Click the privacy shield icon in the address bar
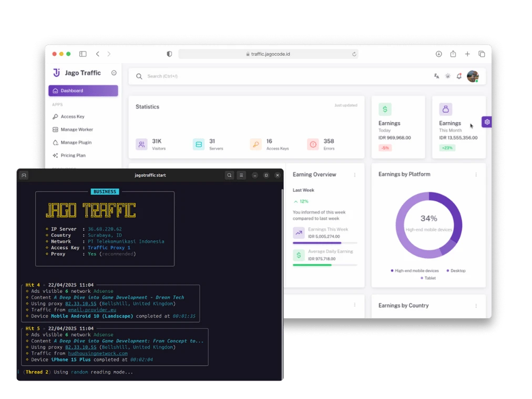Viewport: 532px width, 399px height. (x=169, y=54)
